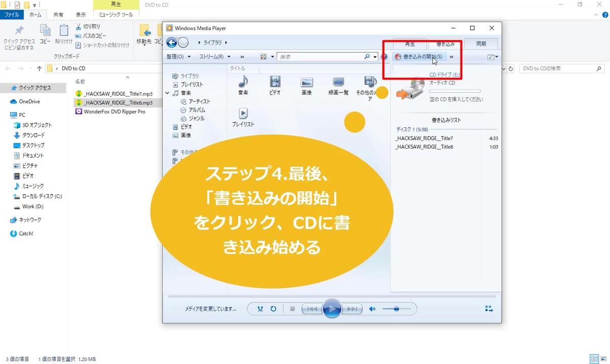Select _HACKSAW_RIDGE__Title8 in burn list
This screenshot has width=610, height=364.
pyautogui.click(x=446, y=147)
